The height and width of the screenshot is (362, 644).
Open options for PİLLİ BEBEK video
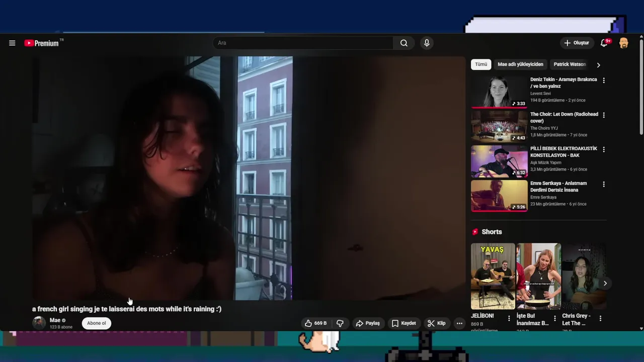(x=604, y=150)
